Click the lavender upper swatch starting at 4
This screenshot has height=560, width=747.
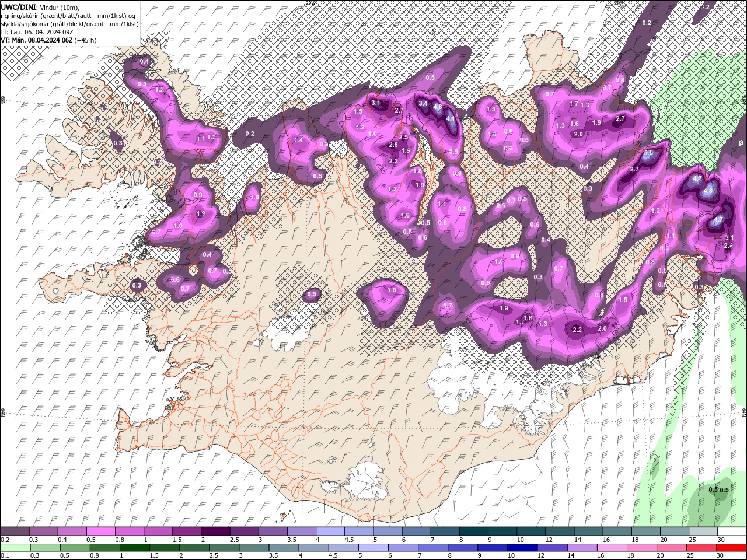click(x=330, y=531)
